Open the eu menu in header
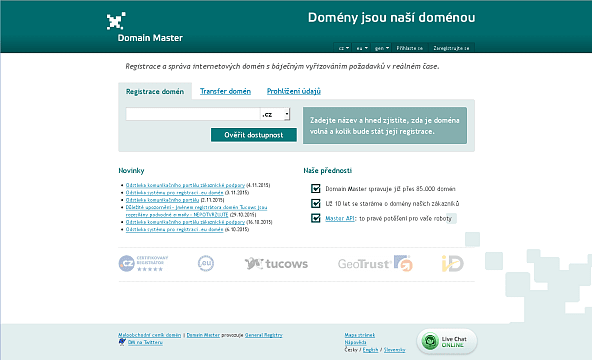Screen dimensions: 592x360 coord(362,48)
